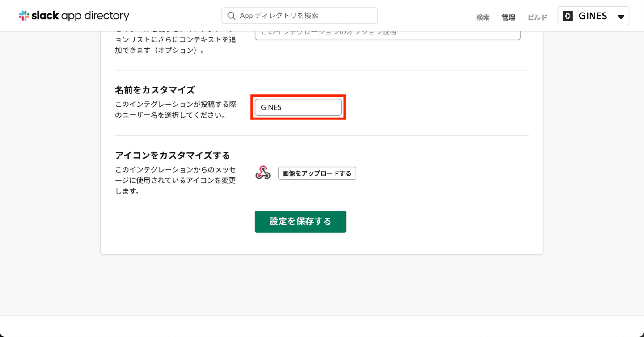Click the GINES workspace avatar icon
The width and height of the screenshot is (644, 337).
click(568, 16)
